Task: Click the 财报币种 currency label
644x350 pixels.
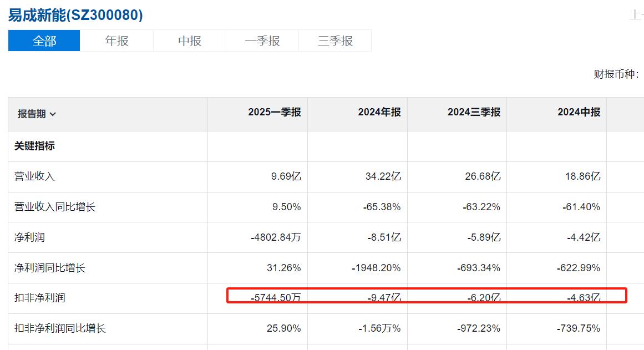Action: pyautogui.click(x=616, y=74)
